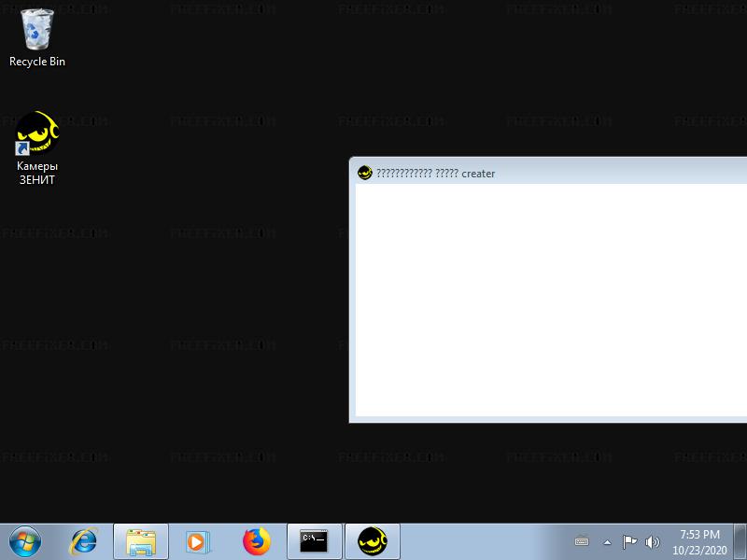Open the on-screen keyboard tray icon
The image size is (747, 560).
pos(582,542)
